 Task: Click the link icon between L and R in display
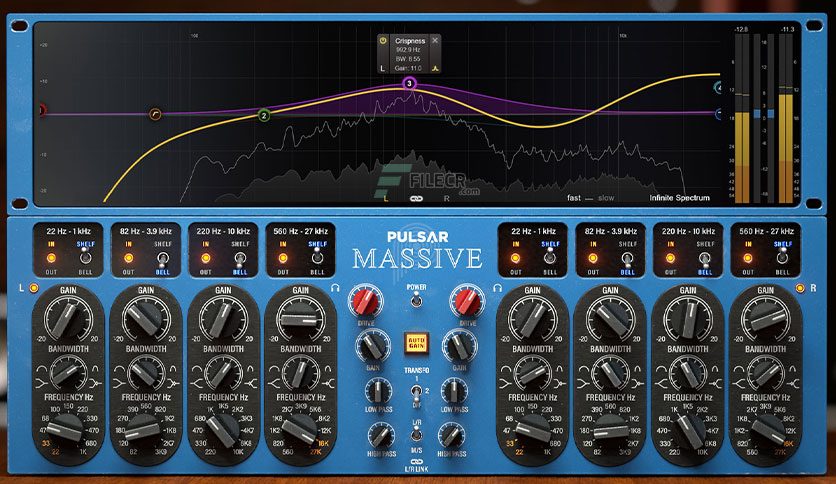pyautogui.click(x=416, y=198)
